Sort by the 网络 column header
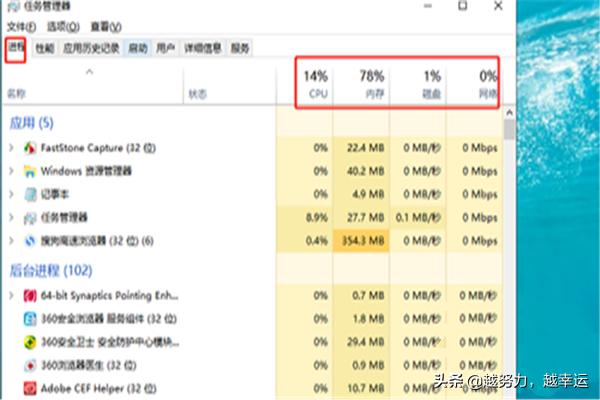Screen dimensions: 600x400 click(472, 84)
